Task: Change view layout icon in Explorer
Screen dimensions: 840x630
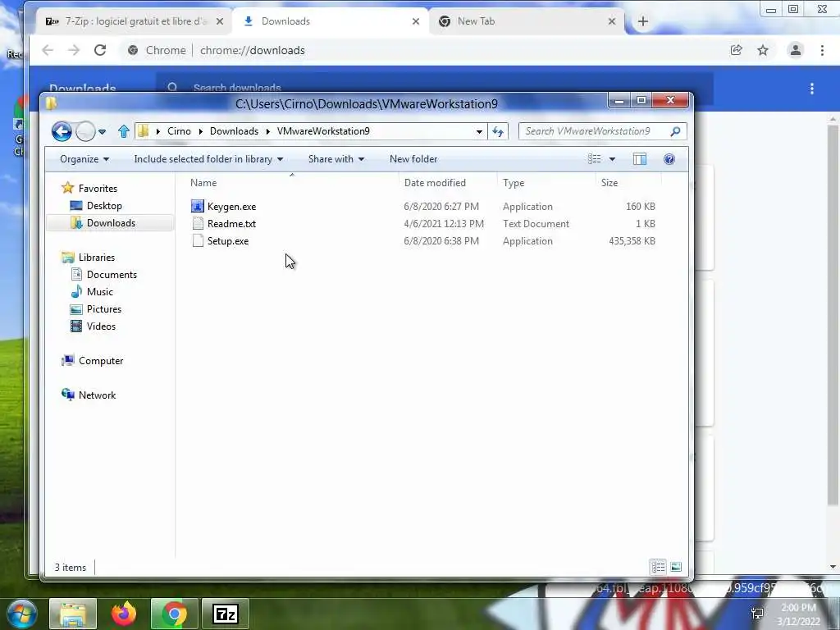Action: pyautogui.click(x=594, y=159)
